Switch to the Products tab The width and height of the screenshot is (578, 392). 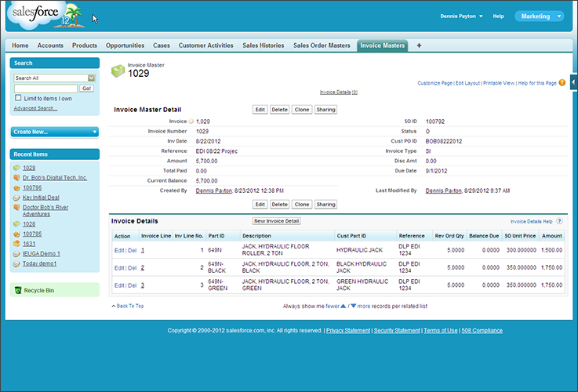(x=85, y=45)
